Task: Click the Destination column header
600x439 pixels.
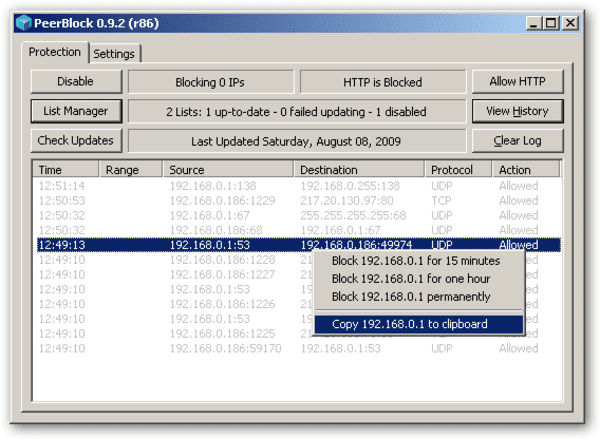Action: tap(359, 170)
